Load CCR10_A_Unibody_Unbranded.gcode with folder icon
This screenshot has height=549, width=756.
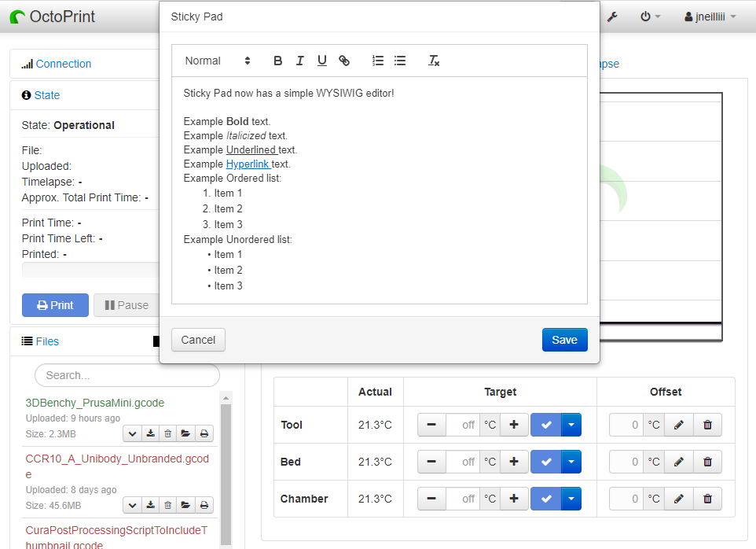[185, 505]
